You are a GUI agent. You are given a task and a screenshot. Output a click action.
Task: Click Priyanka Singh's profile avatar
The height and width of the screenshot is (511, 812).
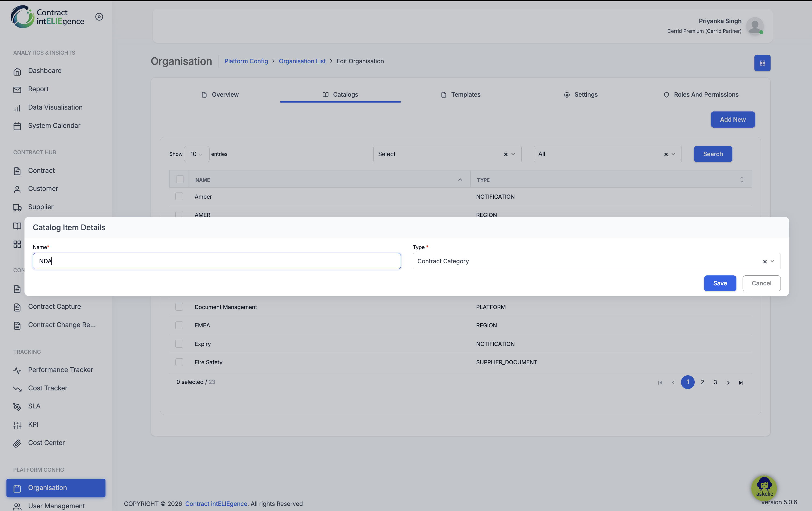click(755, 26)
